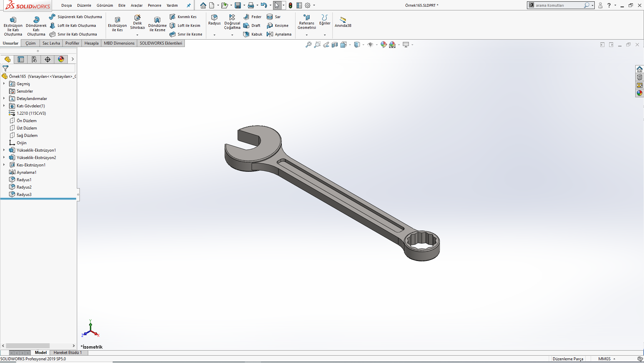This screenshot has height=363, width=644.
Task: Switch to the Çizim tab
Action: pyautogui.click(x=31, y=43)
